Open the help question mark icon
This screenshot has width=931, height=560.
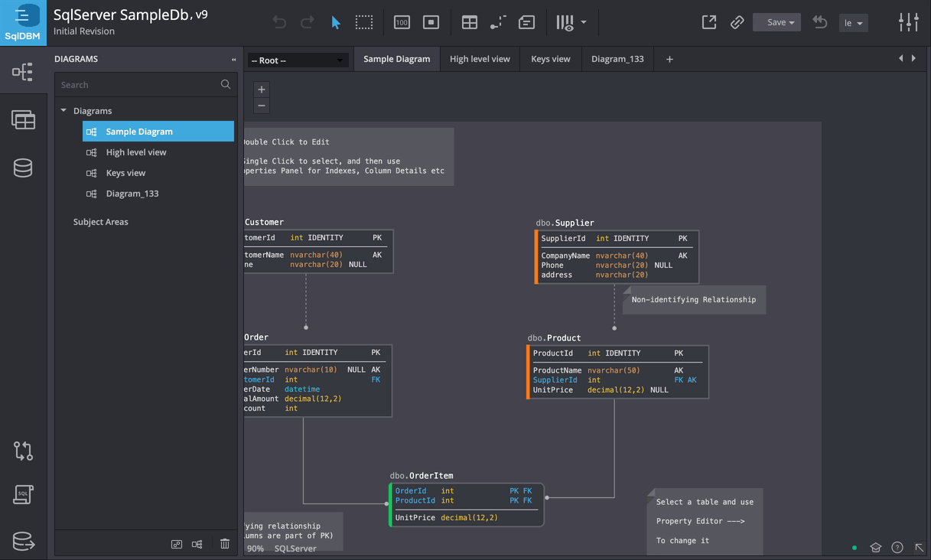point(897,547)
